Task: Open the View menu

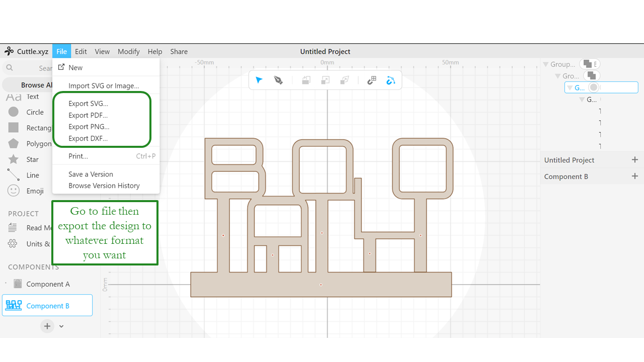Action: click(102, 51)
